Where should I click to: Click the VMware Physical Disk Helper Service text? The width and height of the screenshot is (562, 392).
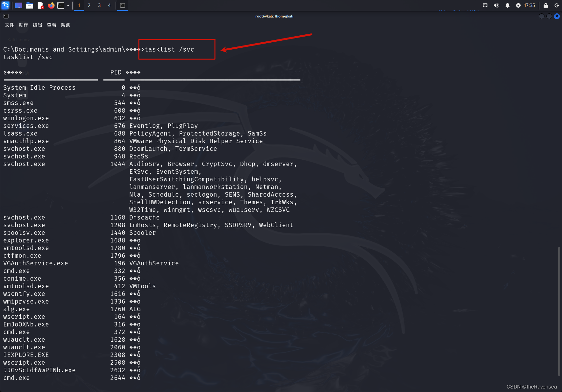pos(196,141)
